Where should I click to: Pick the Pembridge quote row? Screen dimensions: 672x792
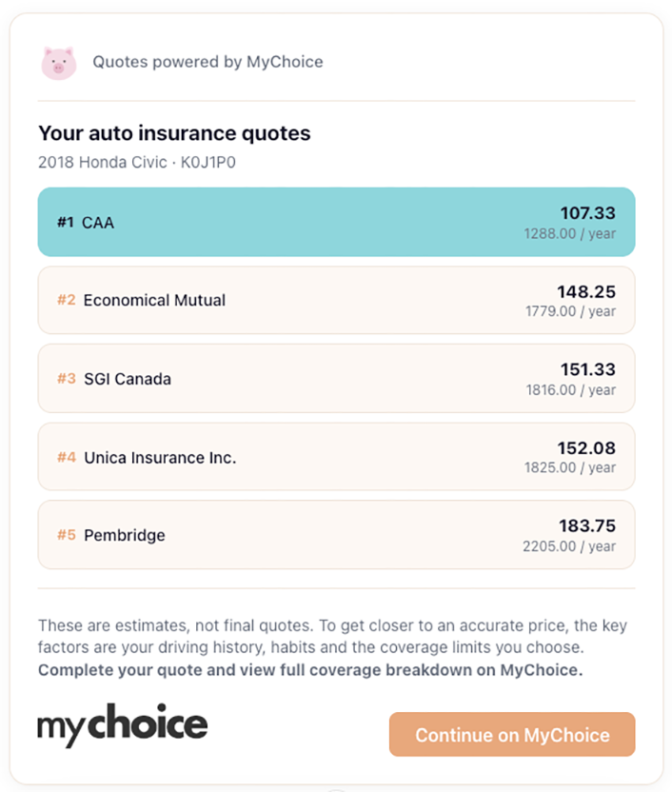coord(336,535)
